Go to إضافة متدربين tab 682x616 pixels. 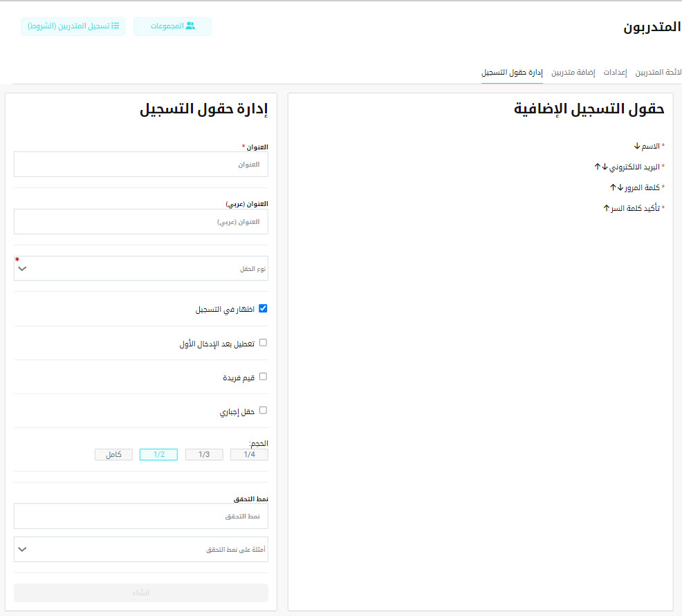(573, 73)
